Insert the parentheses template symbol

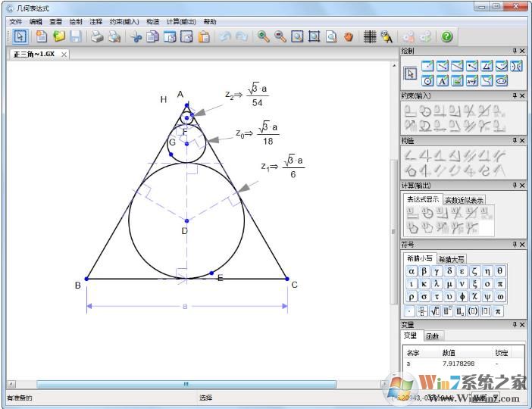point(473,311)
